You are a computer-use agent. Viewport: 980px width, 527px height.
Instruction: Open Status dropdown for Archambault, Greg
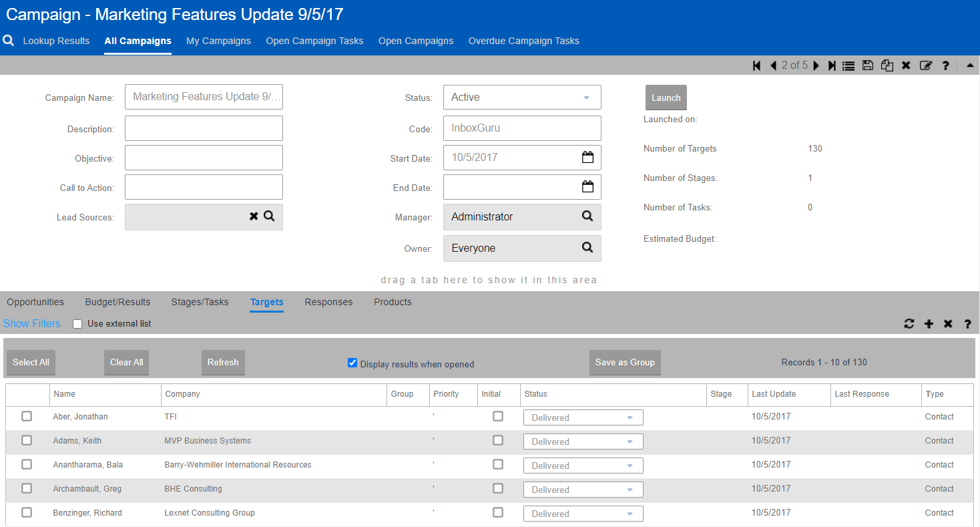coord(583,490)
